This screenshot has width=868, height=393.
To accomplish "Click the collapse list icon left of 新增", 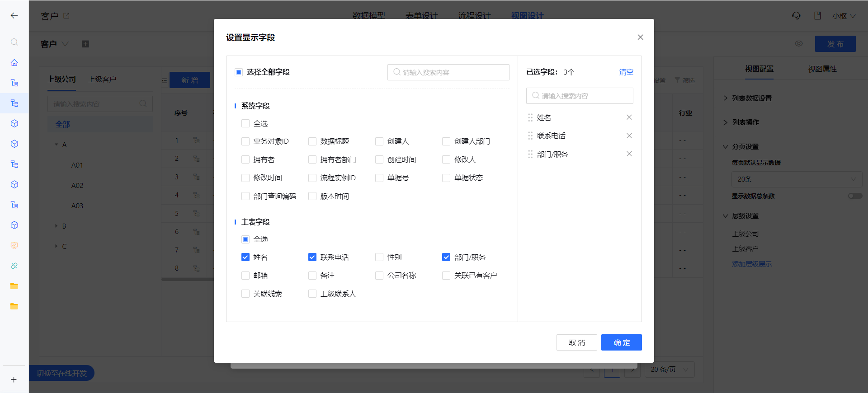I will click(164, 80).
